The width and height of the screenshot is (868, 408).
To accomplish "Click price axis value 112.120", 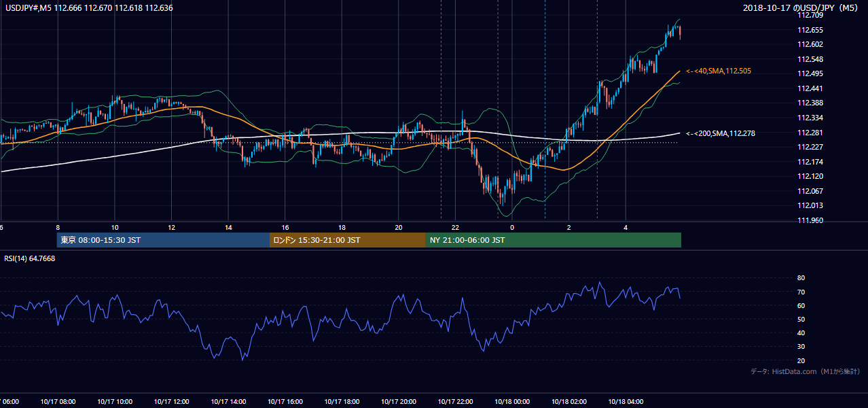I will pyautogui.click(x=810, y=176).
